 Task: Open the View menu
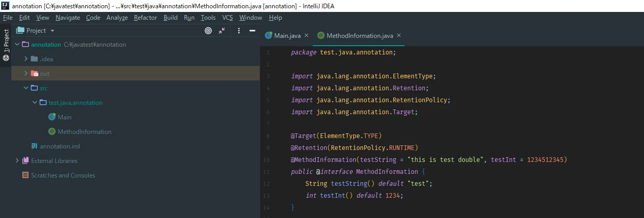[43, 18]
